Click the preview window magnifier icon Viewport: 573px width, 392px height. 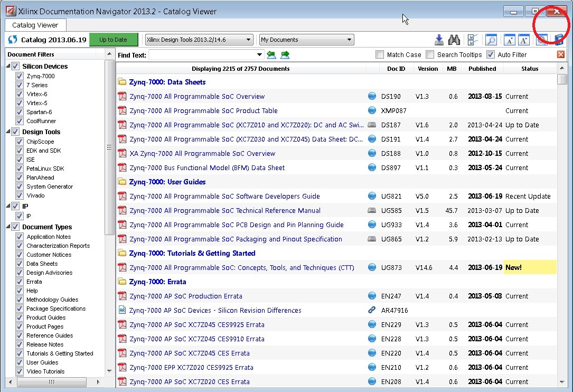pyautogui.click(x=491, y=40)
